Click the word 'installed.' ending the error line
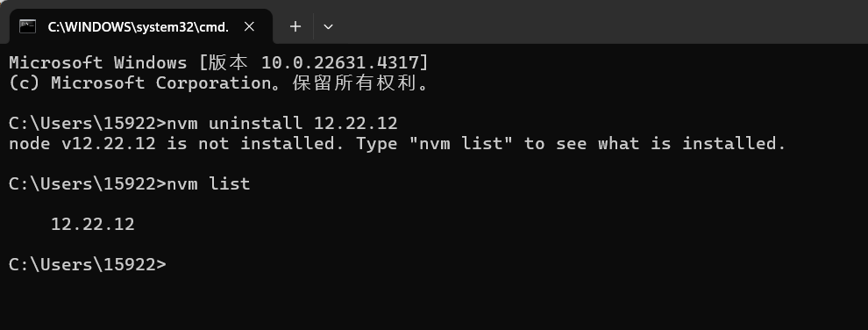This screenshot has width=868, height=330. (734, 143)
